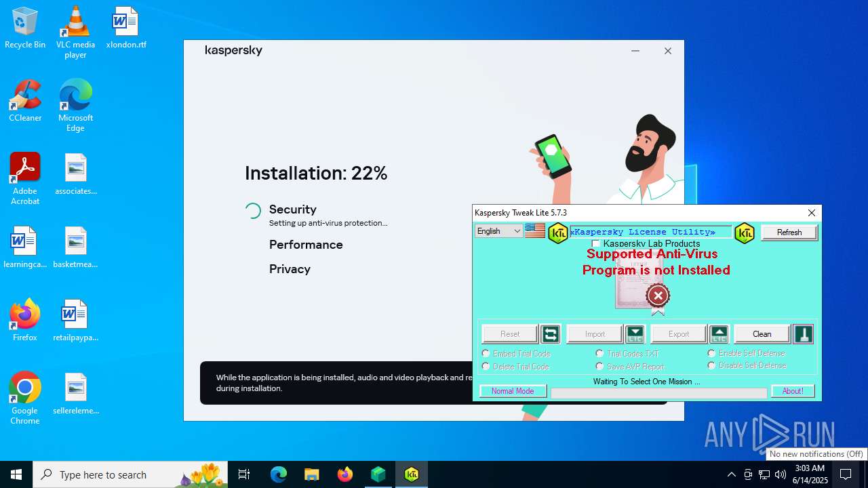868x488 pixels.
Task: Click the Security step spinner in installer
Action: point(252,211)
